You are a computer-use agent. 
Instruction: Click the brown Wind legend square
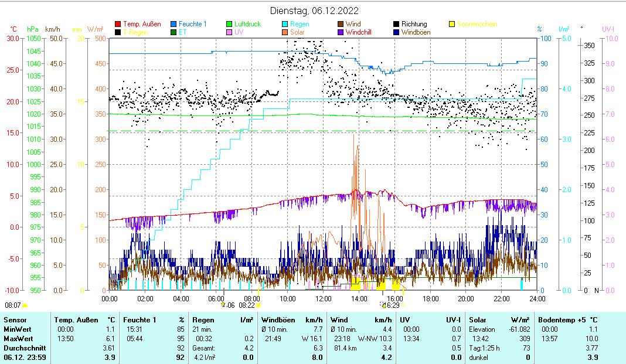341,25
